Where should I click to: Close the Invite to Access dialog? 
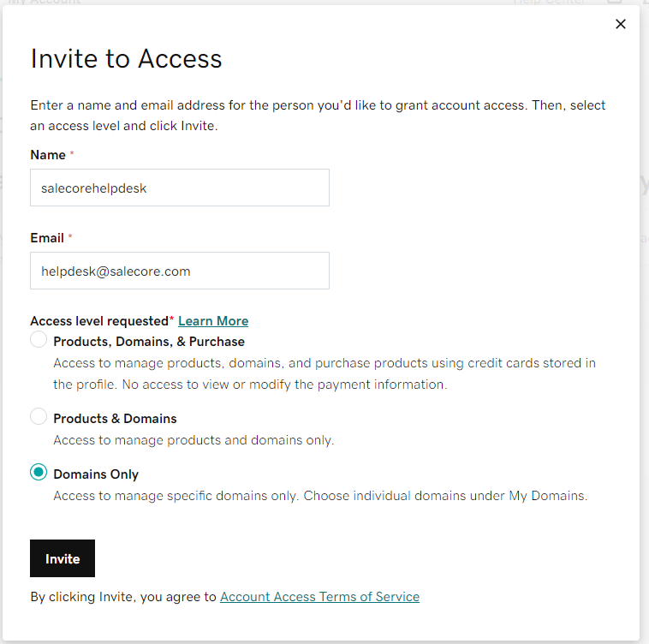(x=621, y=24)
